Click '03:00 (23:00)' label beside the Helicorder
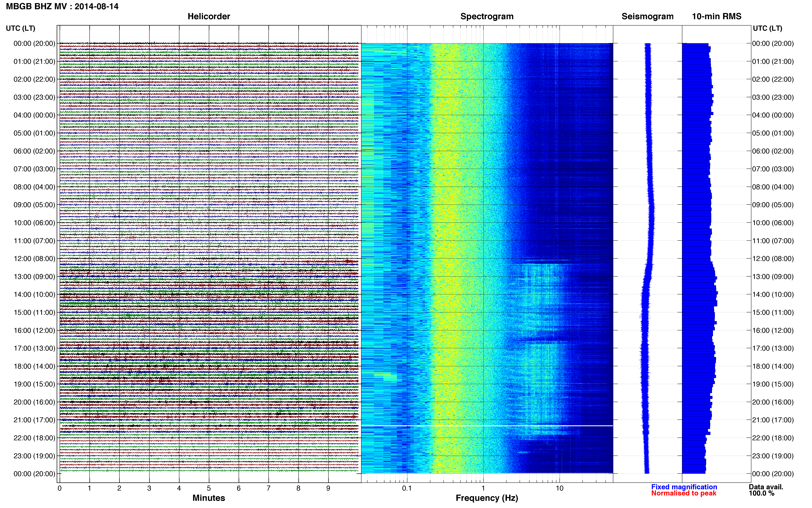 point(34,97)
